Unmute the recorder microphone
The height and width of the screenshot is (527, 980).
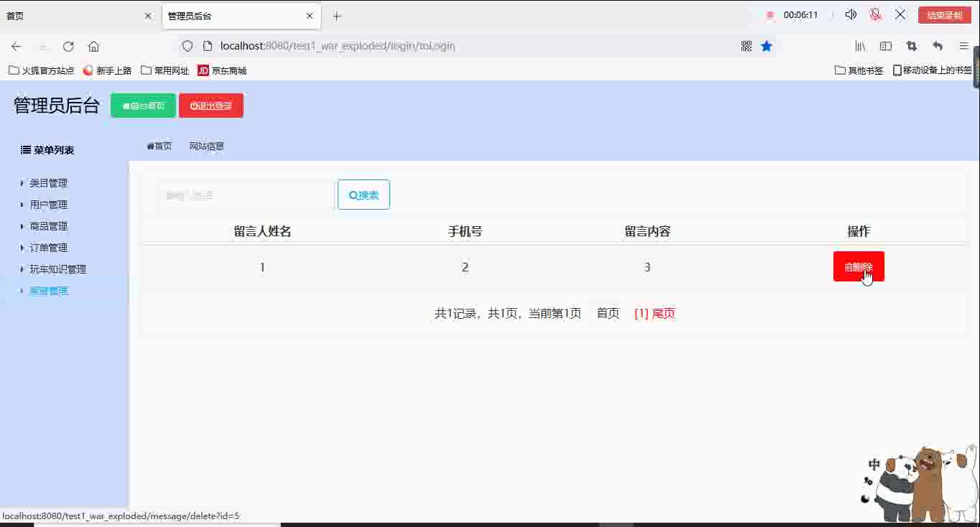coord(875,14)
